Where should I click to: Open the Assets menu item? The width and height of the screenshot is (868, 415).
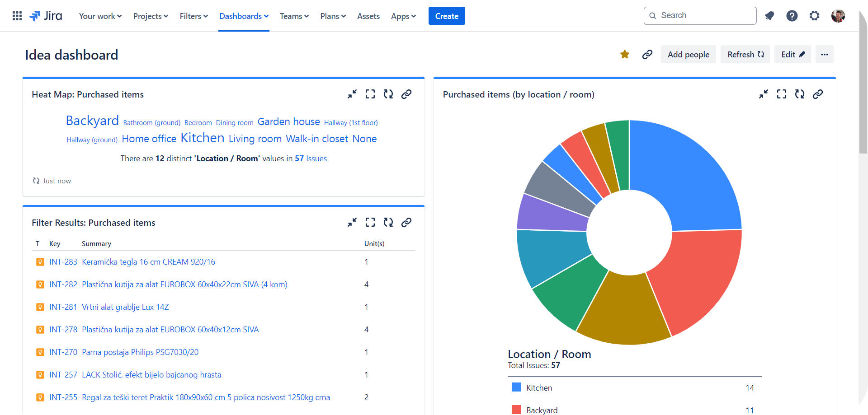click(368, 16)
